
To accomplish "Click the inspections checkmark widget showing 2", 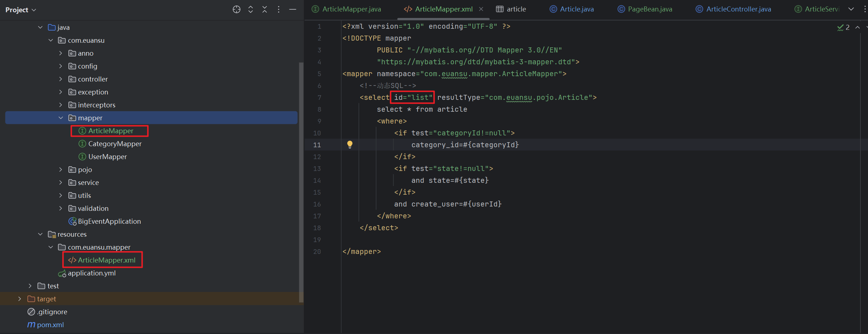I will [x=843, y=28].
